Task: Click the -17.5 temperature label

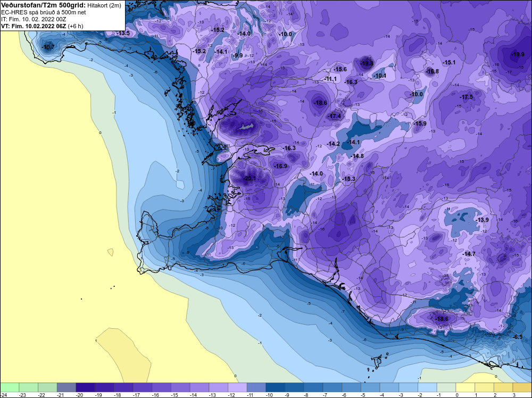Action: pyautogui.click(x=467, y=97)
